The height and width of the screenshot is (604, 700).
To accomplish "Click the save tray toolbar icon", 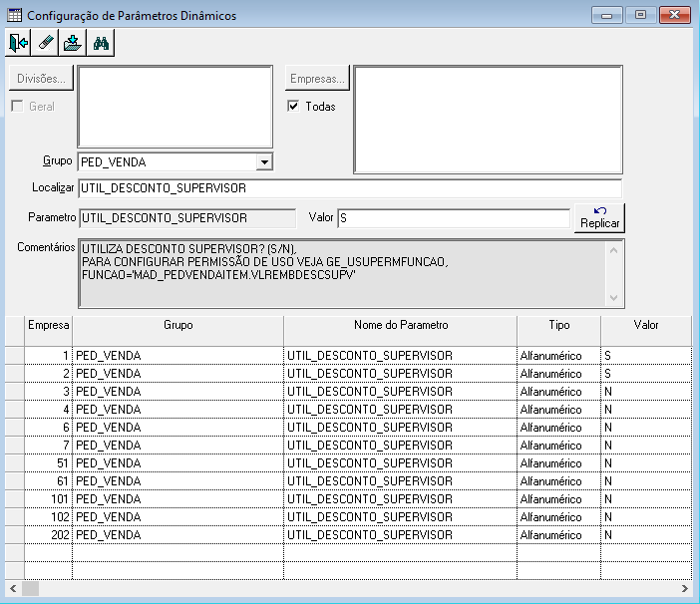I will 73,43.
